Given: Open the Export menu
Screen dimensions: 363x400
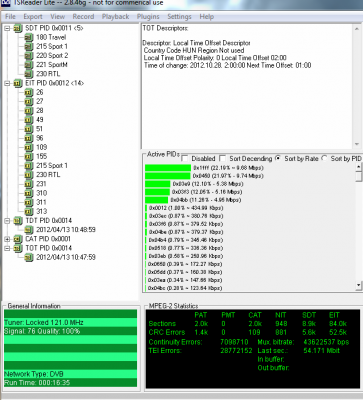Looking at the screenshot, I should [x=33, y=17].
